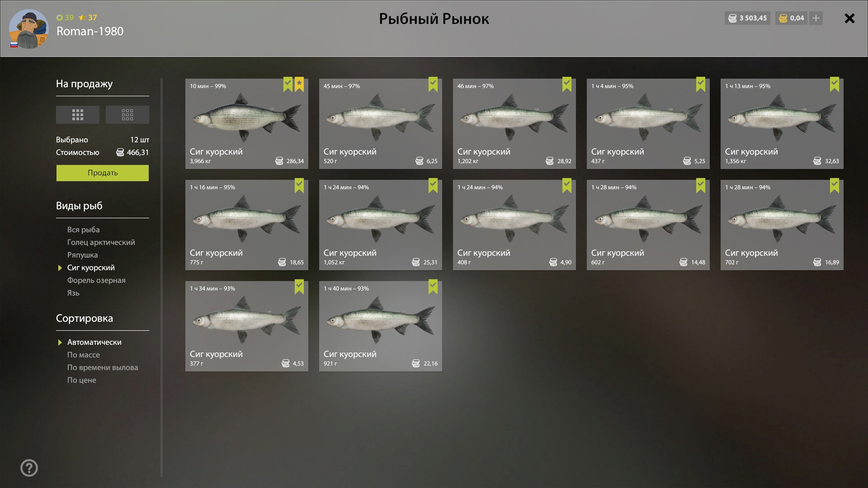
Task: Switch to the sparse grid view icon
Action: pyautogui.click(x=127, y=115)
